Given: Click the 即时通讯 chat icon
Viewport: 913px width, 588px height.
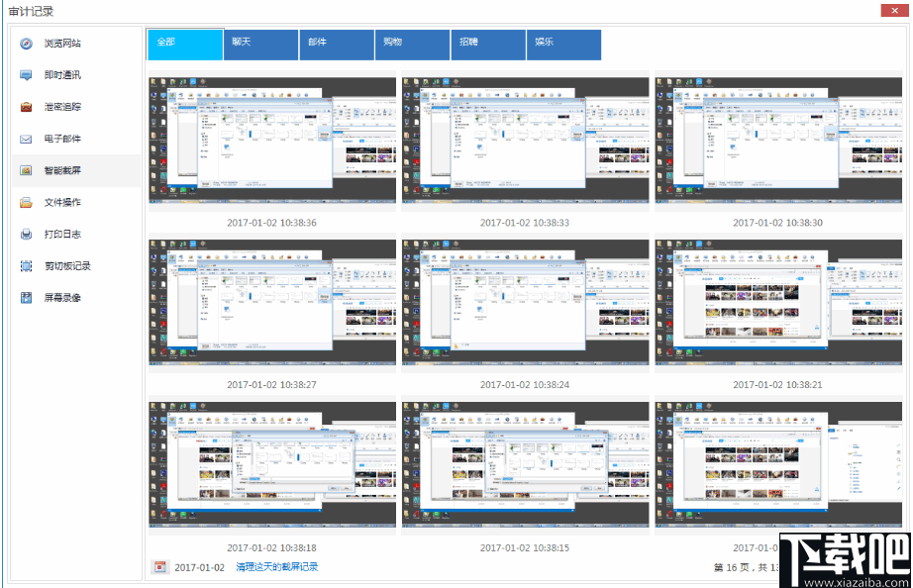Looking at the screenshot, I should pyautogui.click(x=26, y=75).
